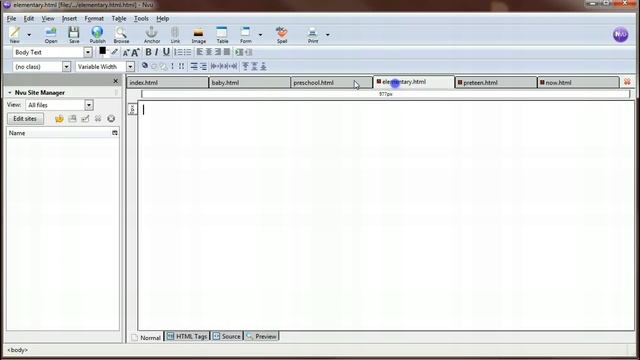This screenshot has width=640, height=360.
Task: Click the stop circle icon in Site Manager
Action: click(111, 119)
